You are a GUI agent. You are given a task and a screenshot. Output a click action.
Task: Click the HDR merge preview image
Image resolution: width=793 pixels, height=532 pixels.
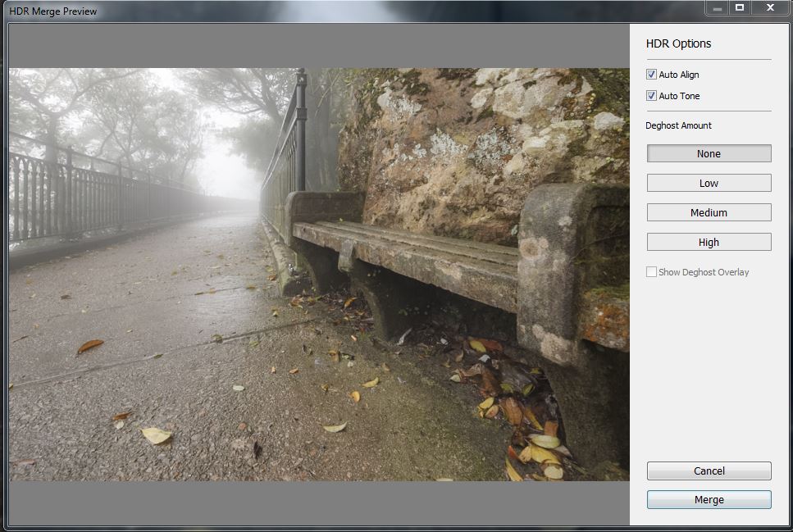(x=319, y=275)
